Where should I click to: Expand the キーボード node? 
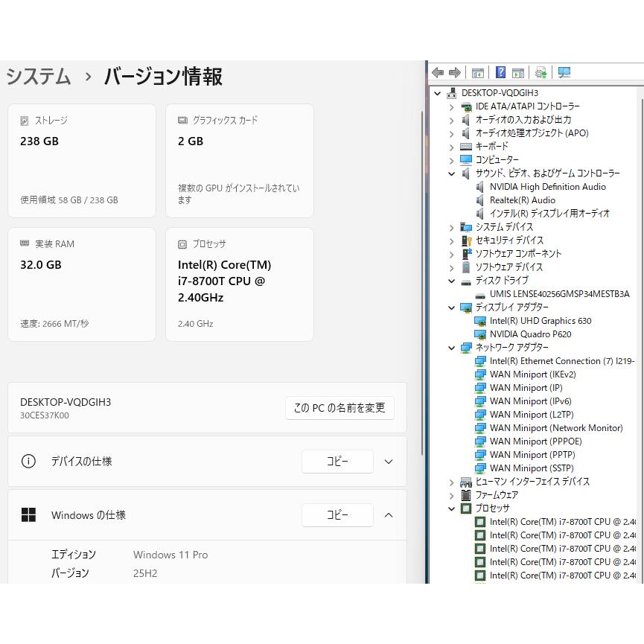click(x=452, y=147)
